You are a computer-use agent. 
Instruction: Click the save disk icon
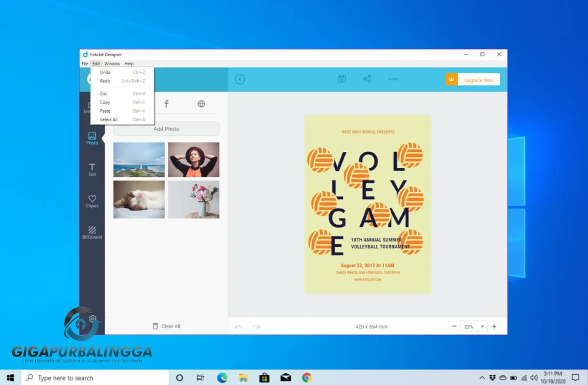click(x=342, y=79)
